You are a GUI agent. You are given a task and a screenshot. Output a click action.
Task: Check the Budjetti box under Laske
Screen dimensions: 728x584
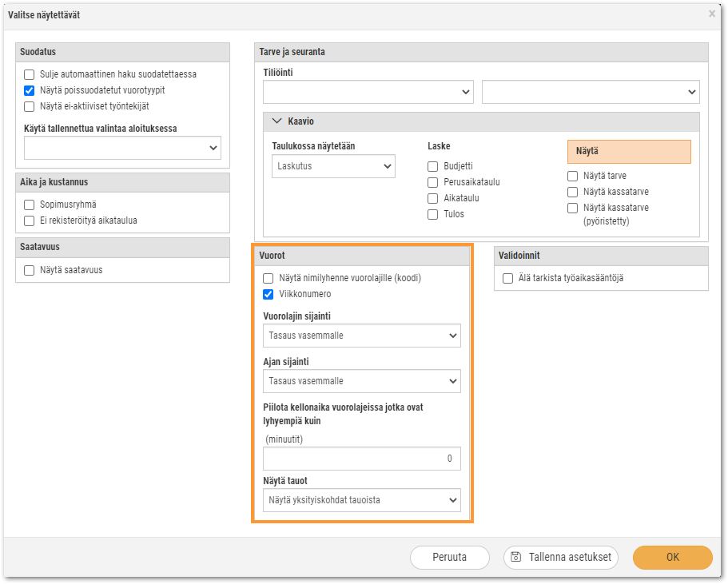pos(432,166)
